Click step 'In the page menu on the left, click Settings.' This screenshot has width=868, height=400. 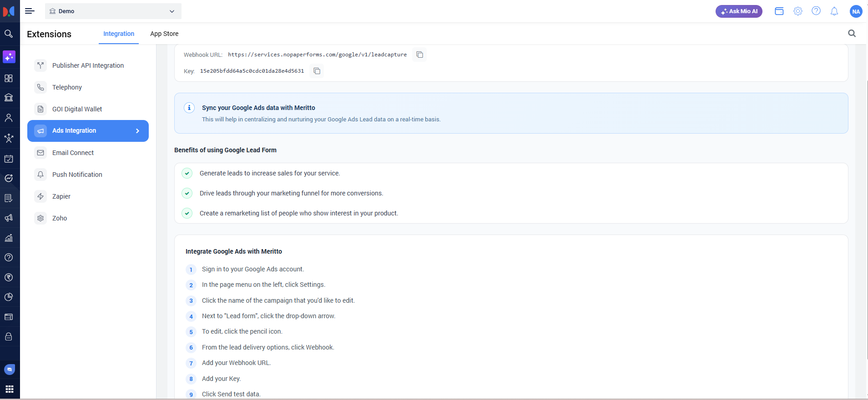click(x=263, y=285)
